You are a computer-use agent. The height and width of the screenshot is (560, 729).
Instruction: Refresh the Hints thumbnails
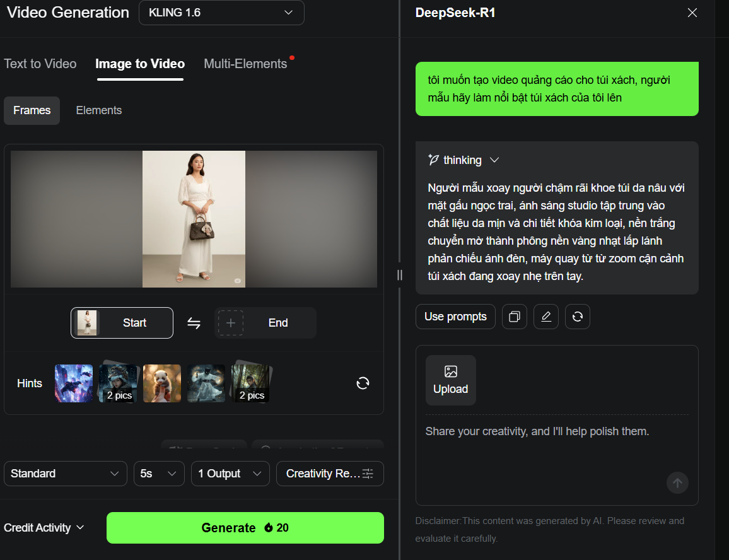(363, 383)
